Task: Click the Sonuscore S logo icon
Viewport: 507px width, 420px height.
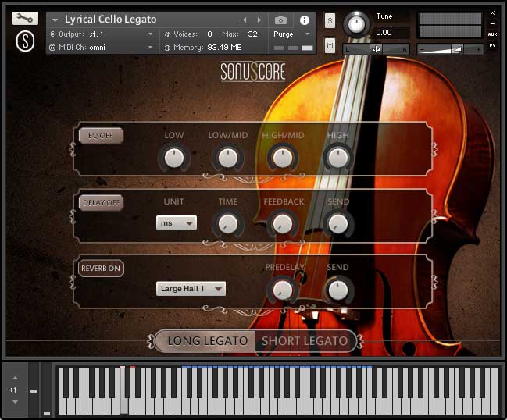Action: tap(25, 41)
